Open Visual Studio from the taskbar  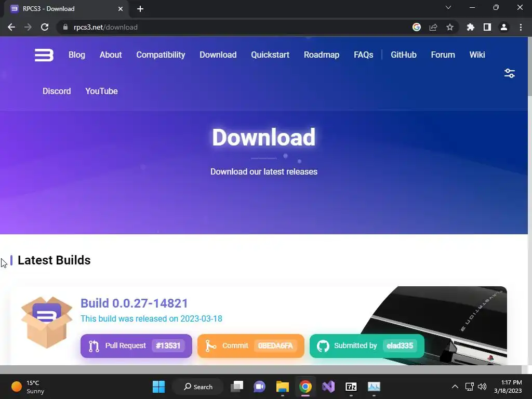pos(328,387)
